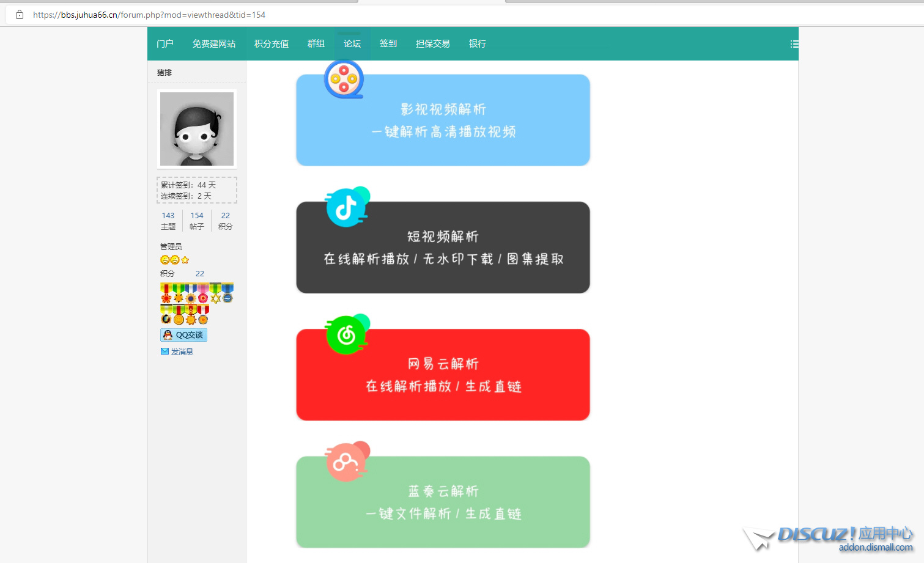Click the user avatar image

coord(197,129)
